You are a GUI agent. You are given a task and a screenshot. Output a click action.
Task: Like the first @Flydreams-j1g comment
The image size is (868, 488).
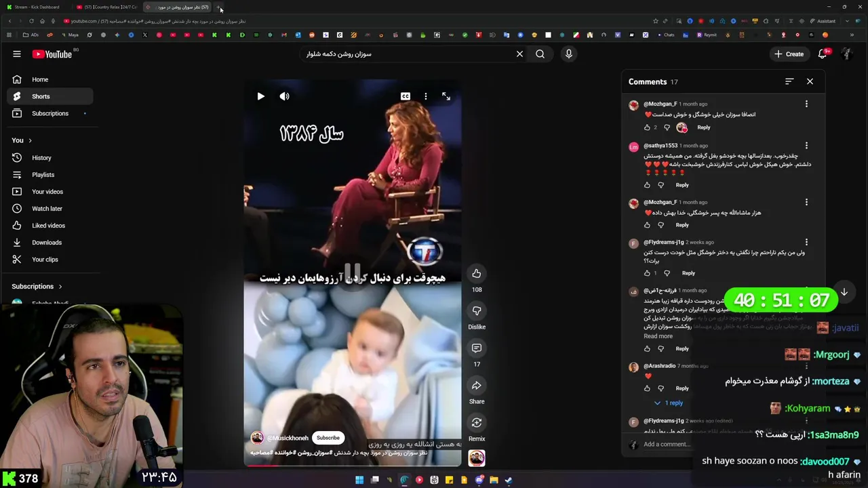click(647, 273)
